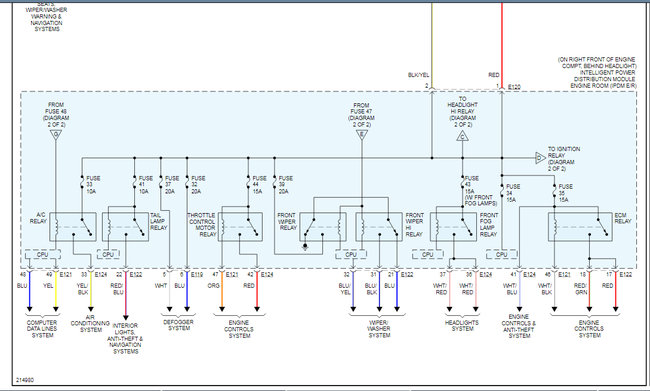Select the BLU/BLK wire label at pin 31
Image resolution: width=650 pixels, height=391 pixels.
[371, 289]
